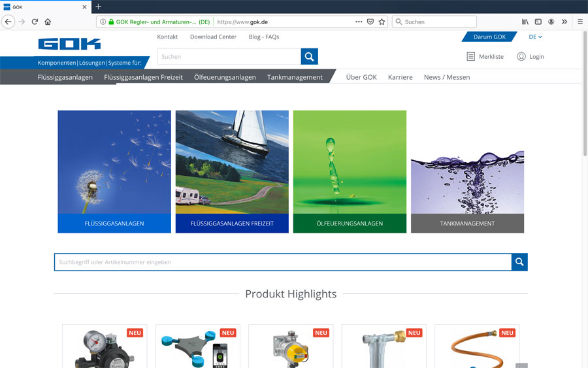Click the address bar URL gok.de
The height and width of the screenshot is (368, 588).
click(242, 22)
